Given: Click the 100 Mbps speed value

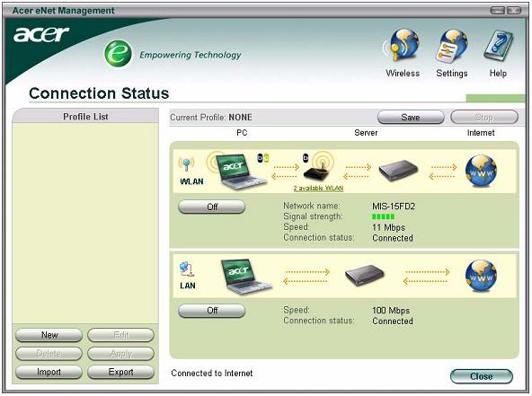Looking at the screenshot, I should coord(391,310).
